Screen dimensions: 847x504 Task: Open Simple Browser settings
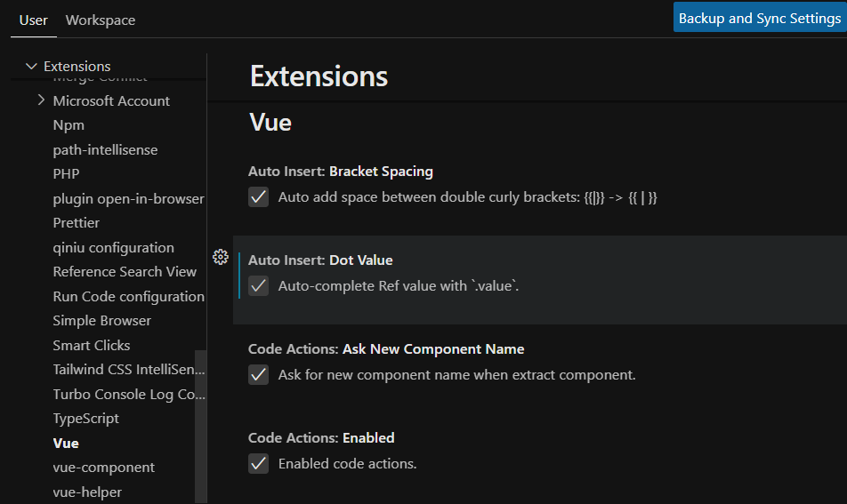click(x=102, y=321)
